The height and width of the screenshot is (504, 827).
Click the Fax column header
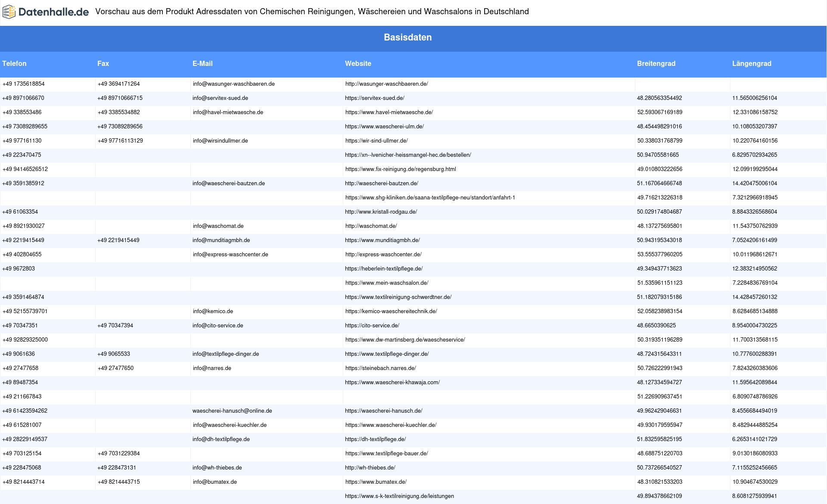click(103, 64)
